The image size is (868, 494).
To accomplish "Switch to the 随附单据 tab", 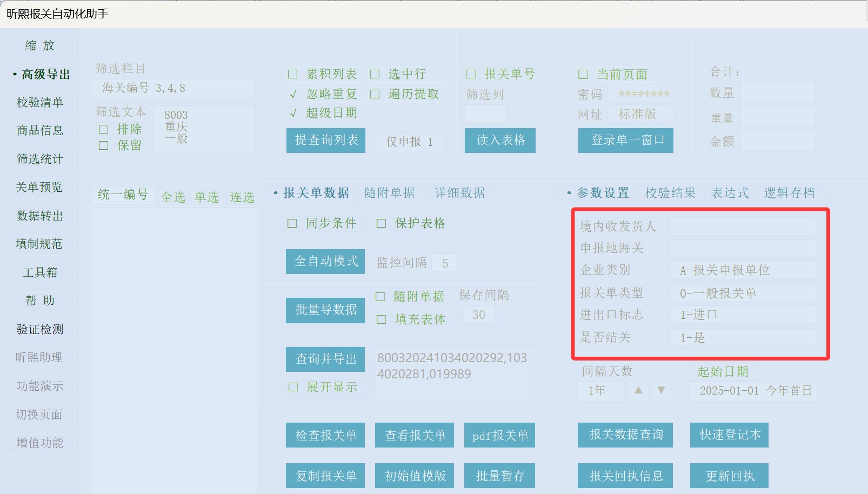I will 389,193.
